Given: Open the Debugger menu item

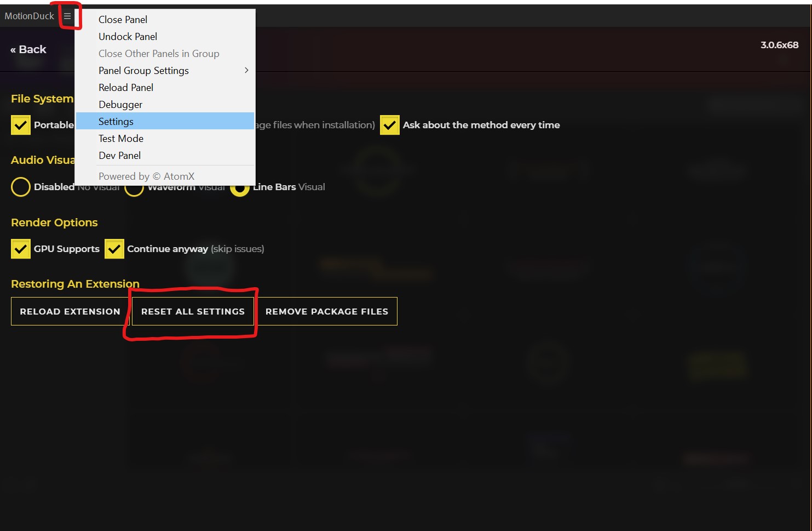Looking at the screenshot, I should tap(120, 105).
